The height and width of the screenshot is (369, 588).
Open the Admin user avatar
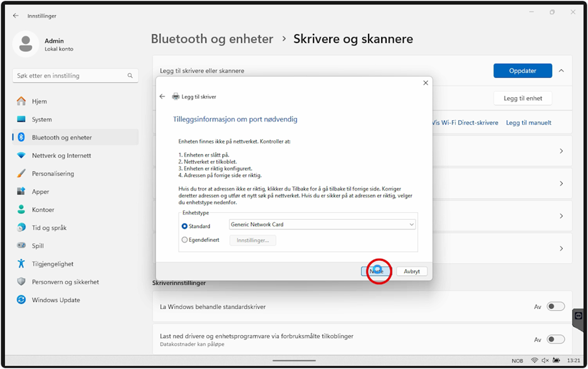(x=26, y=44)
